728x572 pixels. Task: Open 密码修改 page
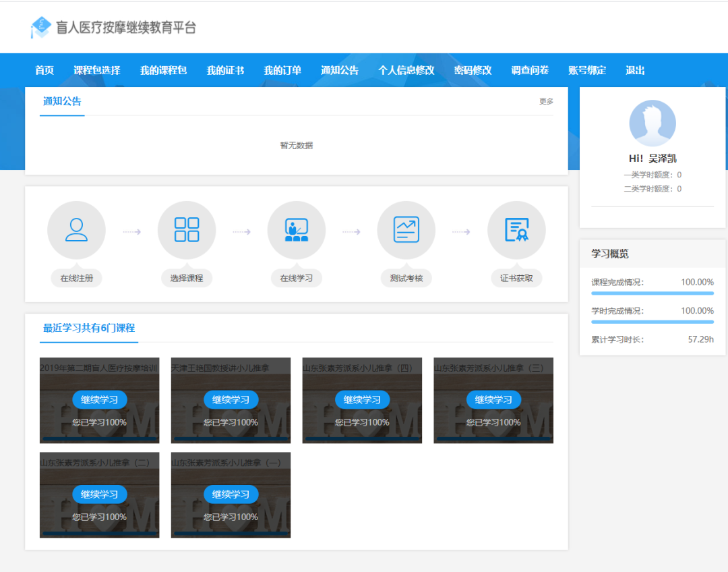[473, 70]
